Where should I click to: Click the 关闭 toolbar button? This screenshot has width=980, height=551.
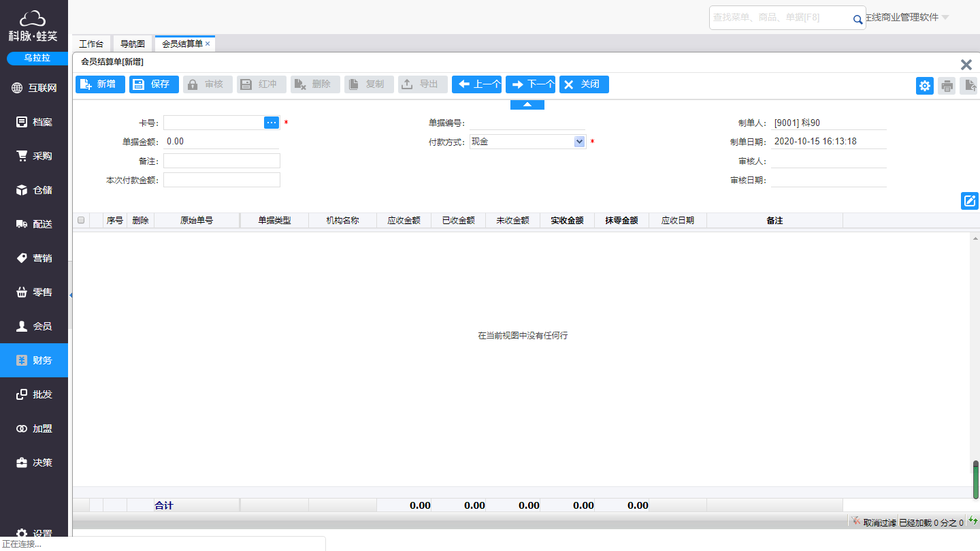584,84
